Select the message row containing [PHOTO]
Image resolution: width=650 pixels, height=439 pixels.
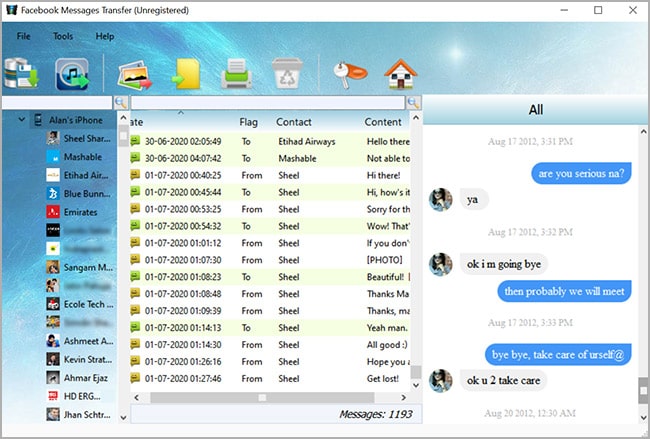270,259
